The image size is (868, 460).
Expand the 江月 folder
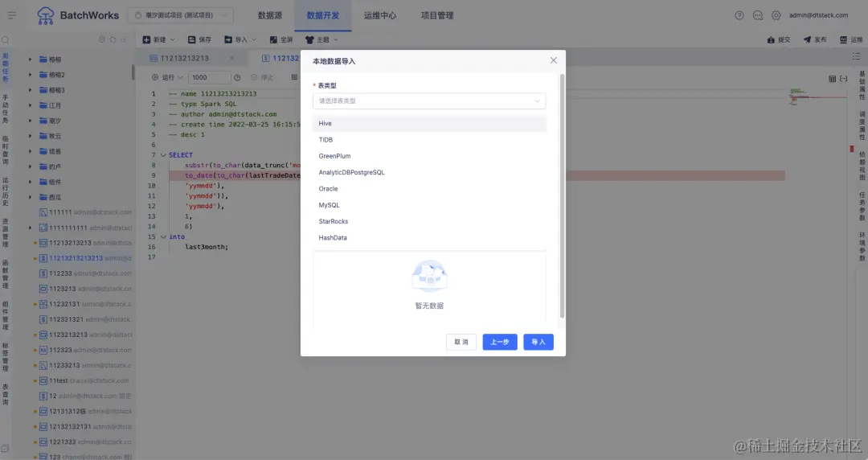(x=30, y=105)
